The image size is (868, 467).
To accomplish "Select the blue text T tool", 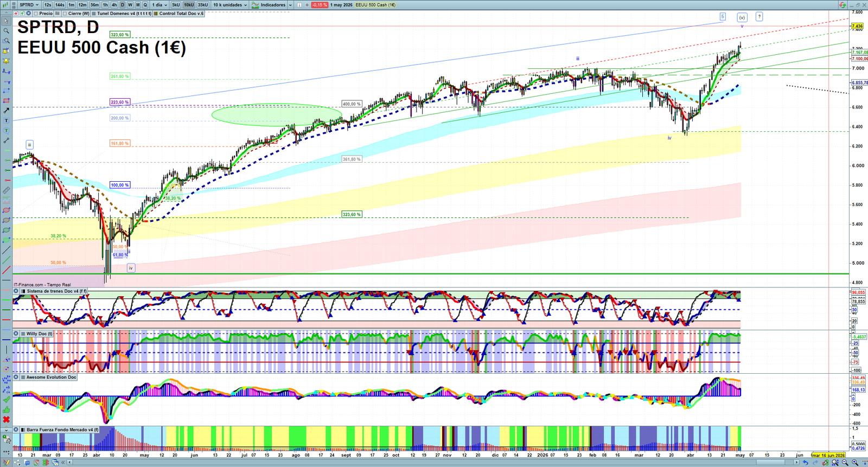I will (x=7, y=120).
